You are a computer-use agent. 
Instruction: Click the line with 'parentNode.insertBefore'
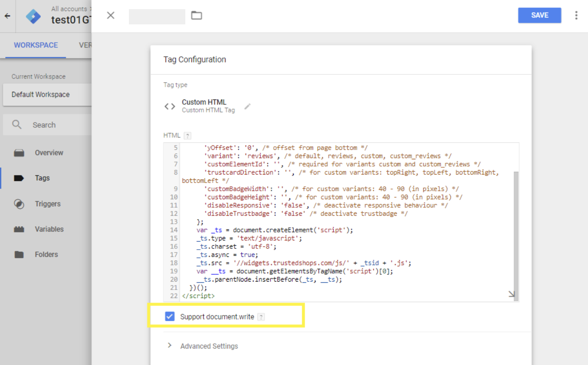(x=269, y=279)
